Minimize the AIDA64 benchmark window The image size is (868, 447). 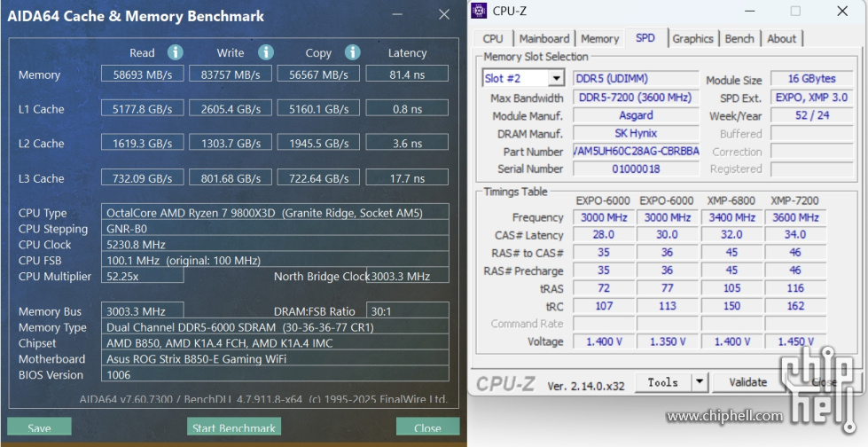click(x=397, y=14)
